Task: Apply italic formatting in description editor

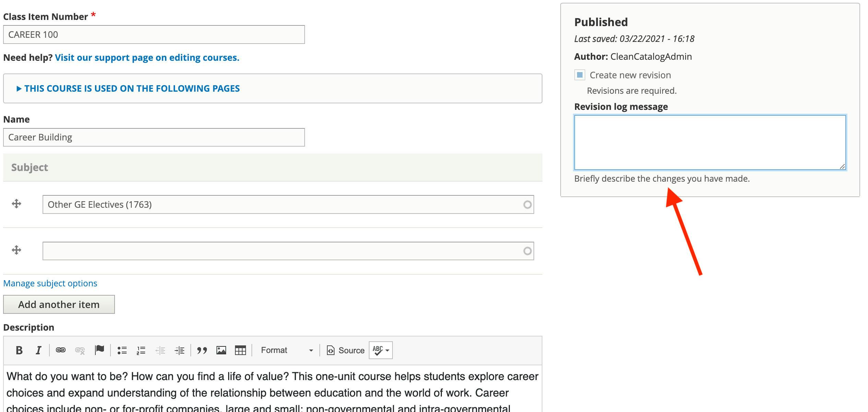Action: tap(38, 350)
